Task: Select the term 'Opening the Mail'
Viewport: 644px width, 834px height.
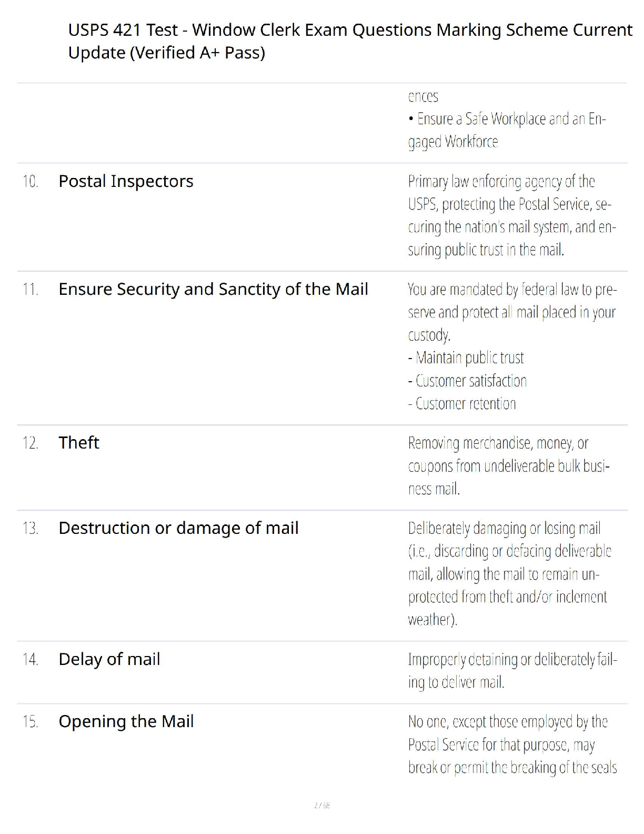Action: click(126, 721)
